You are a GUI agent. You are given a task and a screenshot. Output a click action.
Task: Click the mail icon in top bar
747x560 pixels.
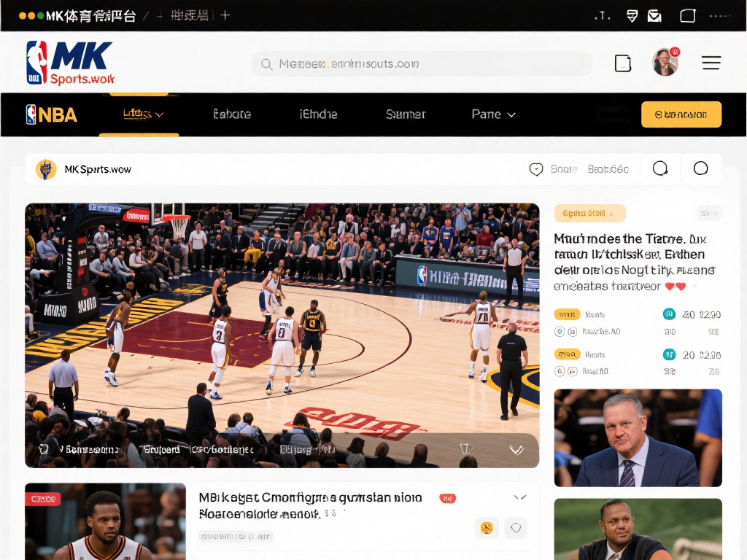pos(654,15)
